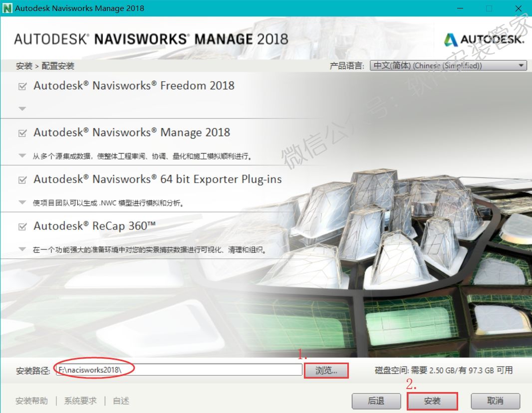
Task: Expand ReCap 360 configuration arrow
Action: tap(22, 249)
